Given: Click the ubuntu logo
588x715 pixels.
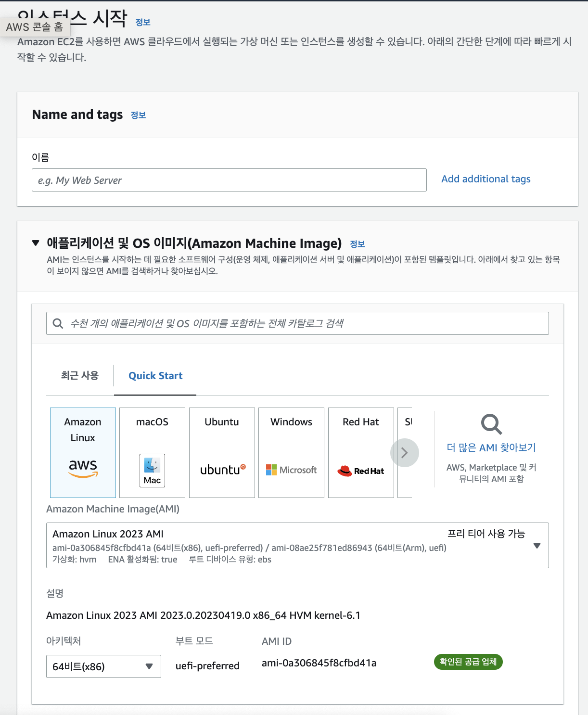Looking at the screenshot, I should pyautogui.click(x=223, y=470).
